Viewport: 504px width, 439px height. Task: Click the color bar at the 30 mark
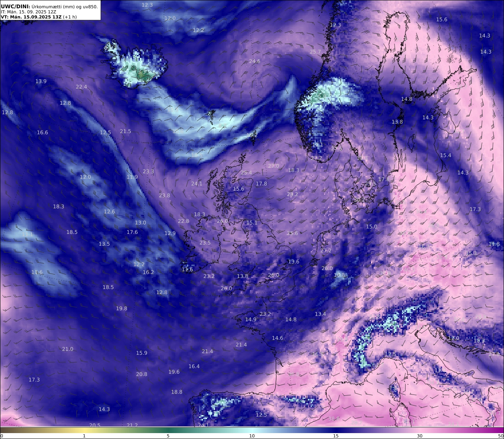(420, 430)
